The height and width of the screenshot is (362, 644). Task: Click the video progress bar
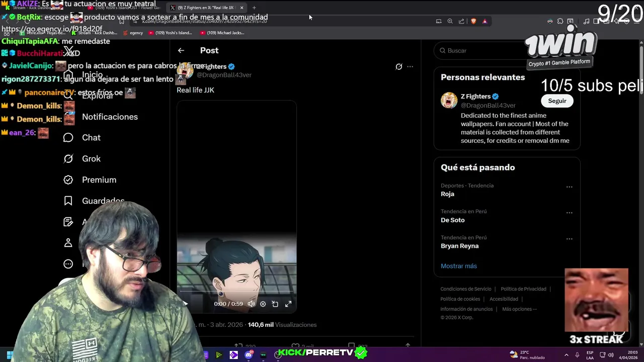pyautogui.click(x=236, y=291)
